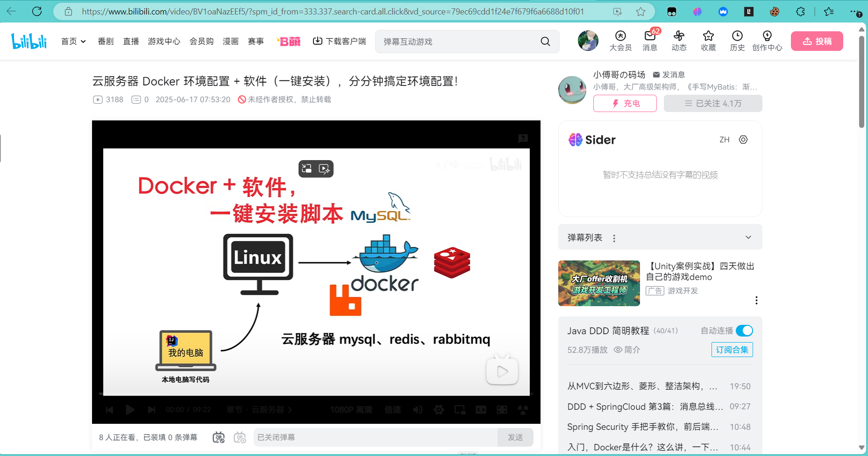Click the search magnifier icon

(545, 42)
